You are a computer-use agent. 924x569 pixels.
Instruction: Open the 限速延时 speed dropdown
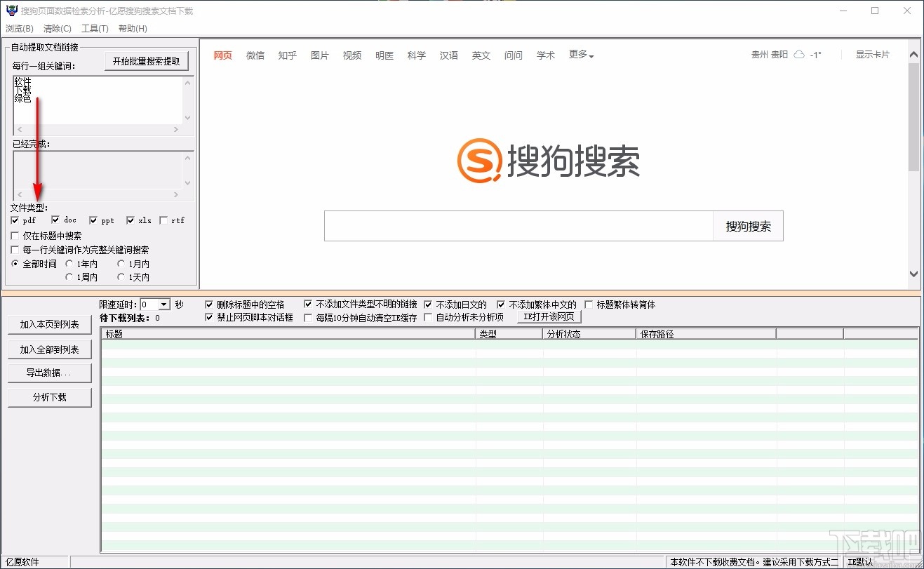(x=163, y=304)
